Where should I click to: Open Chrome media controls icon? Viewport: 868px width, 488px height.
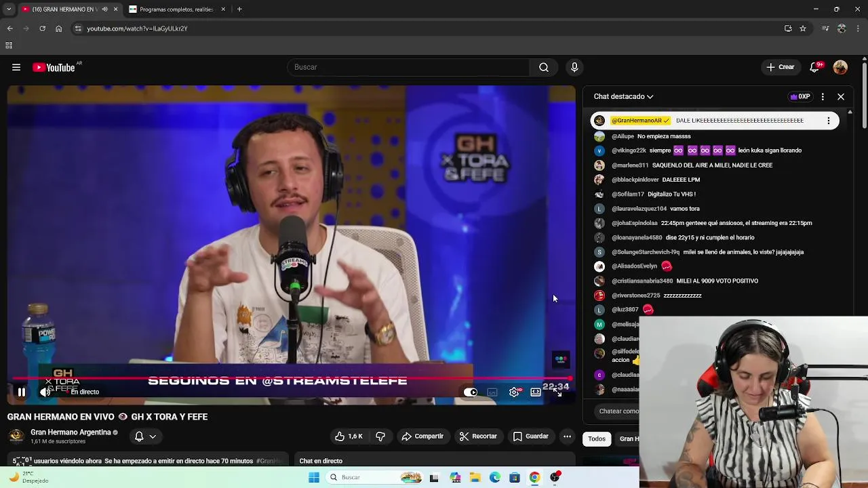(825, 28)
